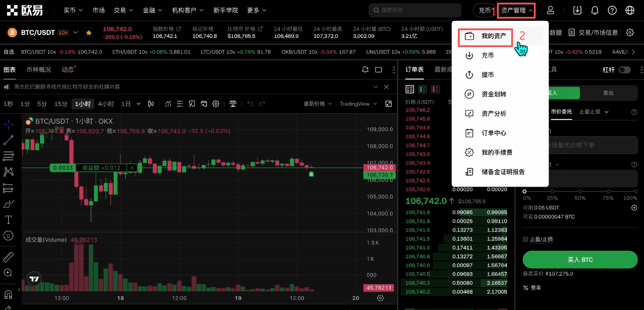This screenshot has width=644, height=310.
Task: Select 资金划转 from the menu
Action: coord(493,94)
